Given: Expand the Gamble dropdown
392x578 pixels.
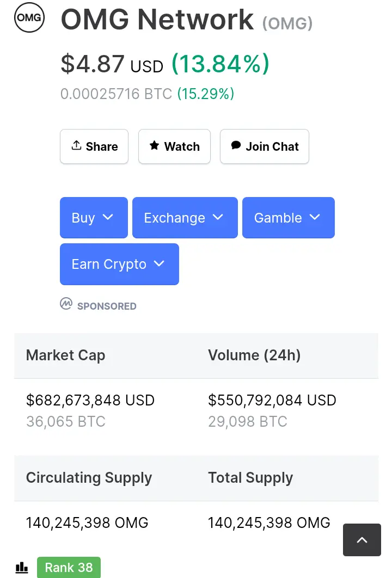Looking at the screenshot, I should click(x=289, y=218).
